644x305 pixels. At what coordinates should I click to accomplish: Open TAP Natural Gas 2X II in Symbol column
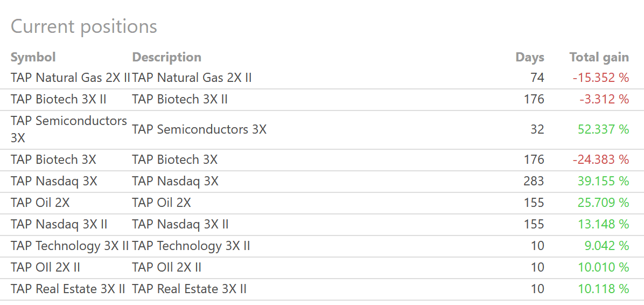tap(70, 78)
